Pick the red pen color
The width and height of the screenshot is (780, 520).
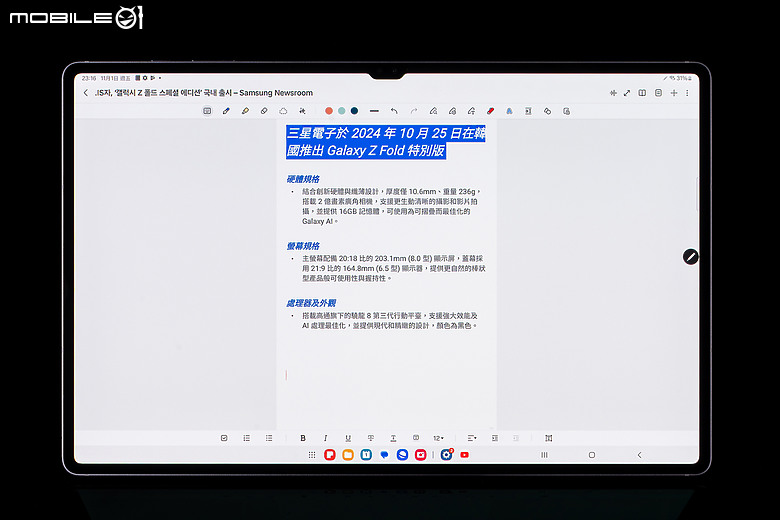[x=329, y=111]
